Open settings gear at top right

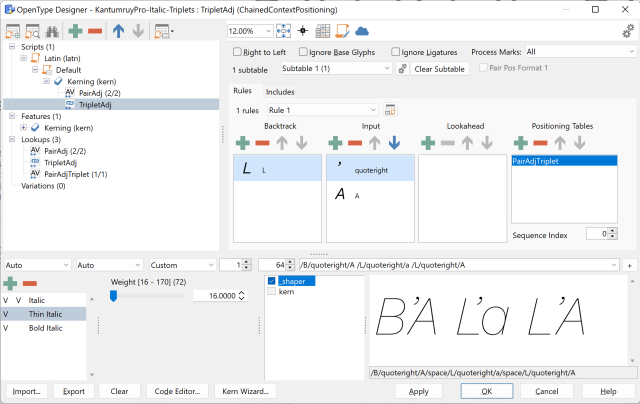click(627, 32)
